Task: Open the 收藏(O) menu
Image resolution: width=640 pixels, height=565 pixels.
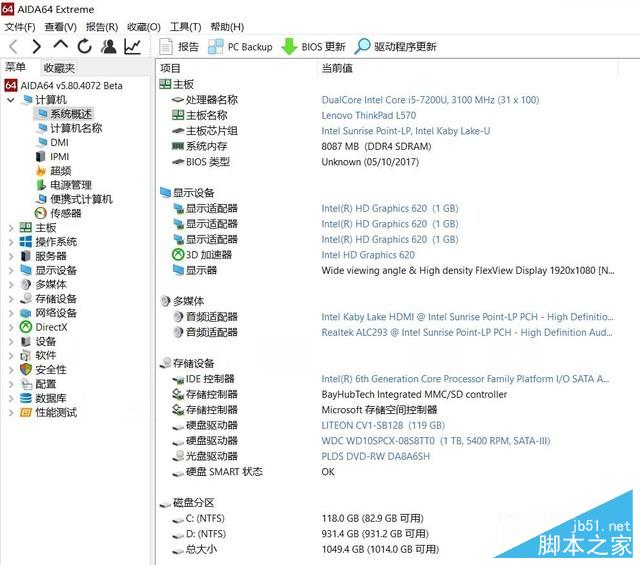Action: [x=144, y=27]
